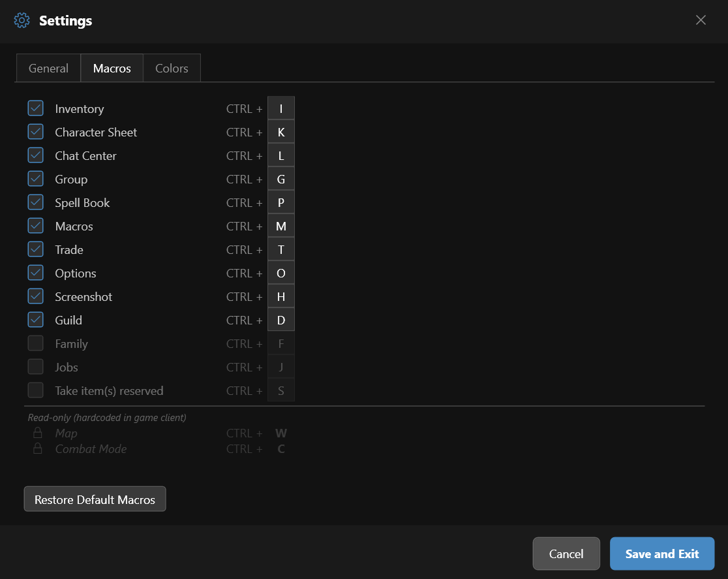Uncheck the Inventory macro checkbox

pyautogui.click(x=36, y=108)
